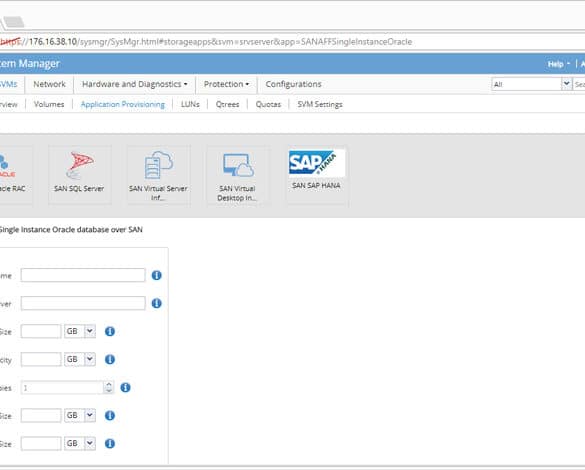
Task: Click value input in capacity row
Action: click(41, 359)
